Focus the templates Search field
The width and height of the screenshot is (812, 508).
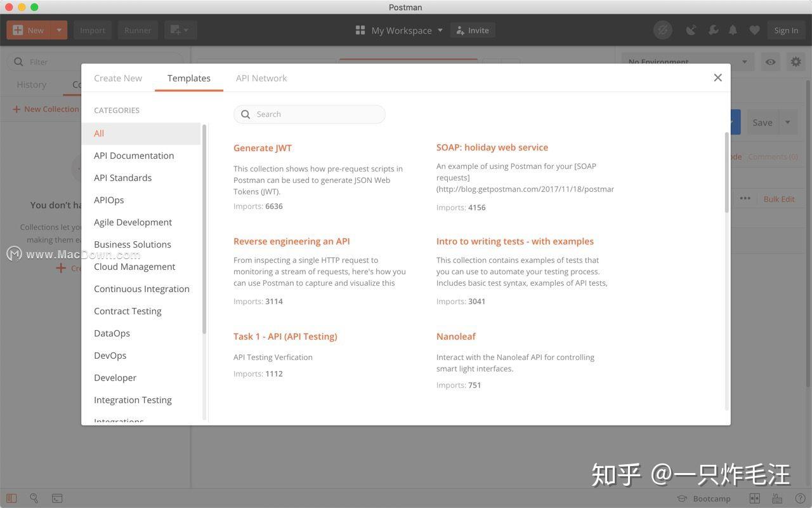click(310, 114)
